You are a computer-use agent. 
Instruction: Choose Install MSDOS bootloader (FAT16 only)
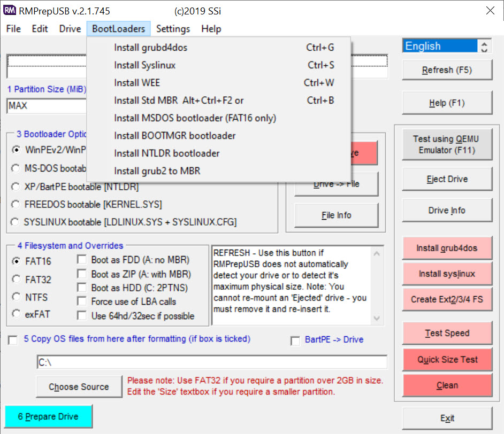(x=219, y=118)
